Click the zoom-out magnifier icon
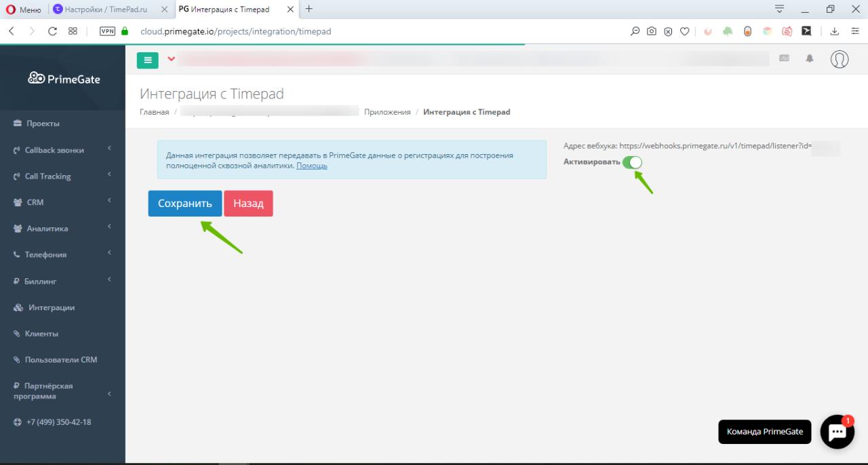Viewport: 868px width, 465px height. pyautogui.click(x=635, y=31)
